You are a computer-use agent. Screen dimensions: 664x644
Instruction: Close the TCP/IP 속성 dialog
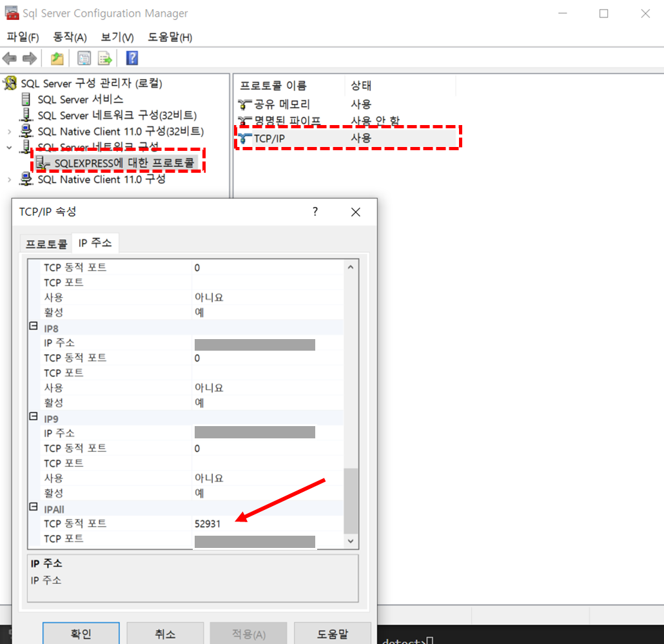356,212
